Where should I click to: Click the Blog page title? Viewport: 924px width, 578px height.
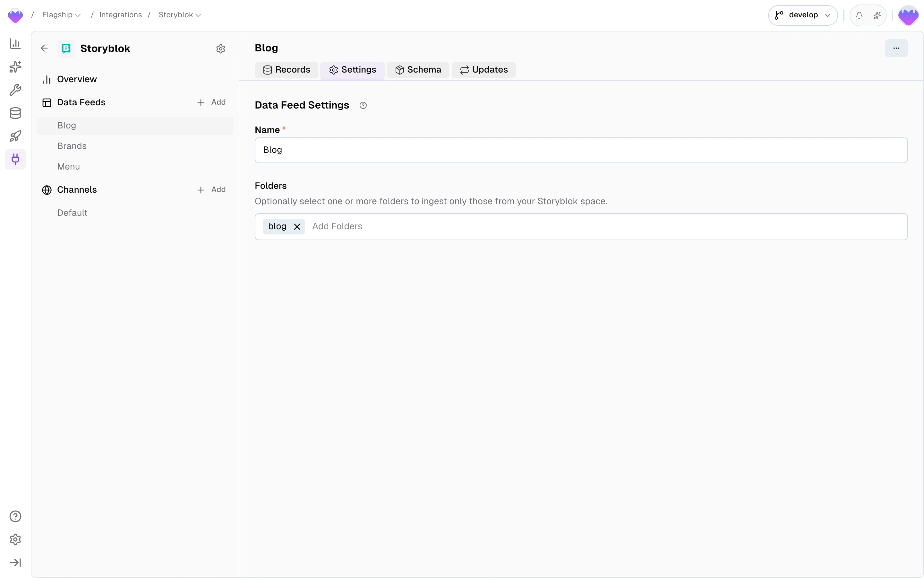(x=267, y=48)
